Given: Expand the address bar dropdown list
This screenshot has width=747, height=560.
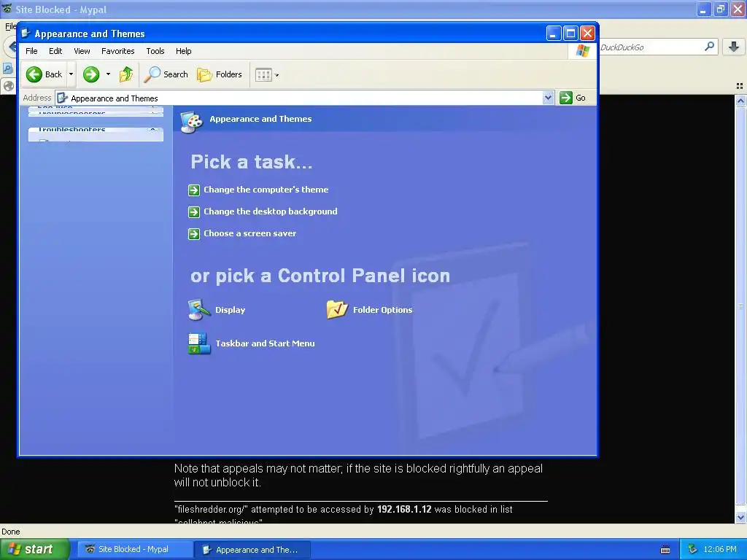Looking at the screenshot, I should coord(548,98).
